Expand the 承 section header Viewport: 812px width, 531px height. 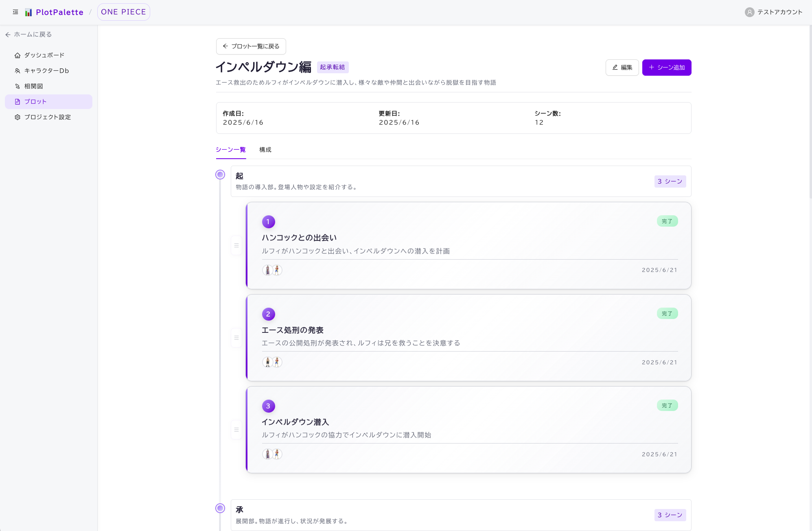(x=461, y=515)
